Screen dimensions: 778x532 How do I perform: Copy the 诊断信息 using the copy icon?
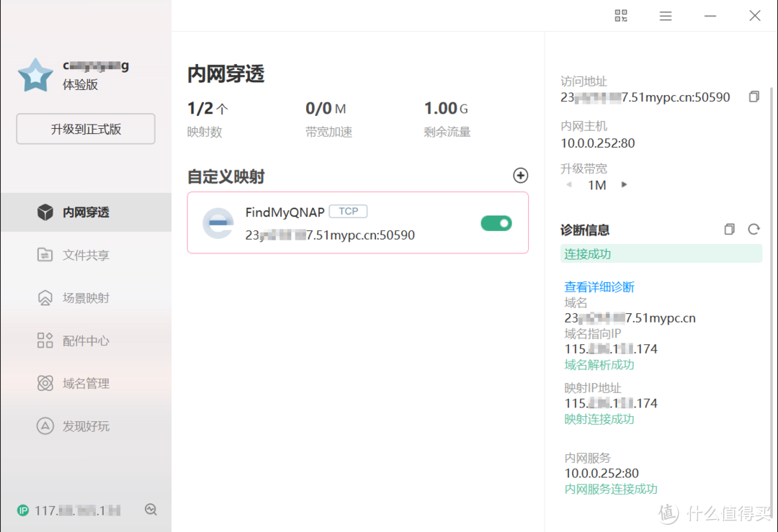729,228
